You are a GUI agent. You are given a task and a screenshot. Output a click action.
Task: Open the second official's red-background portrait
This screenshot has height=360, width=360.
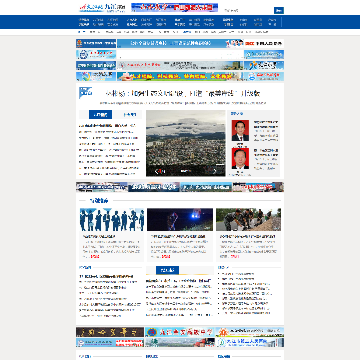[x=240, y=158]
